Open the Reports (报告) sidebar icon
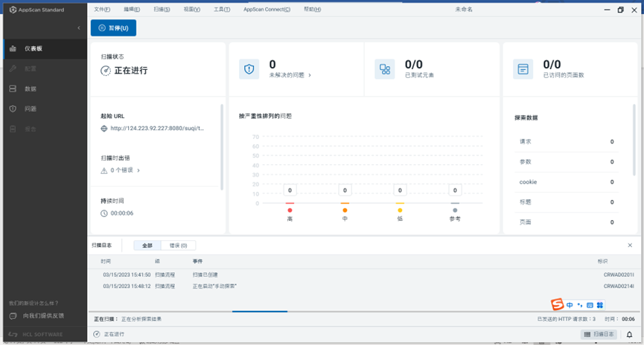Viewport: 644px width, 345px height. (13, 129)
